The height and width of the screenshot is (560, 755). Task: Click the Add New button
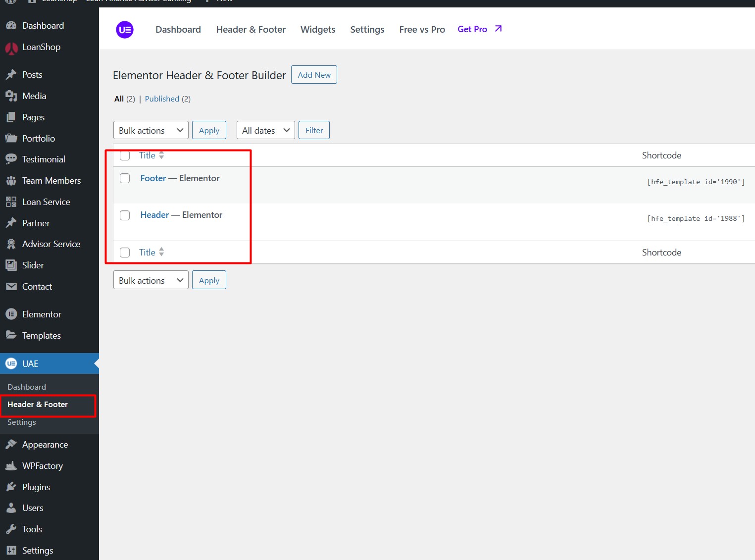pyautogui.click(x=314, y=75)
